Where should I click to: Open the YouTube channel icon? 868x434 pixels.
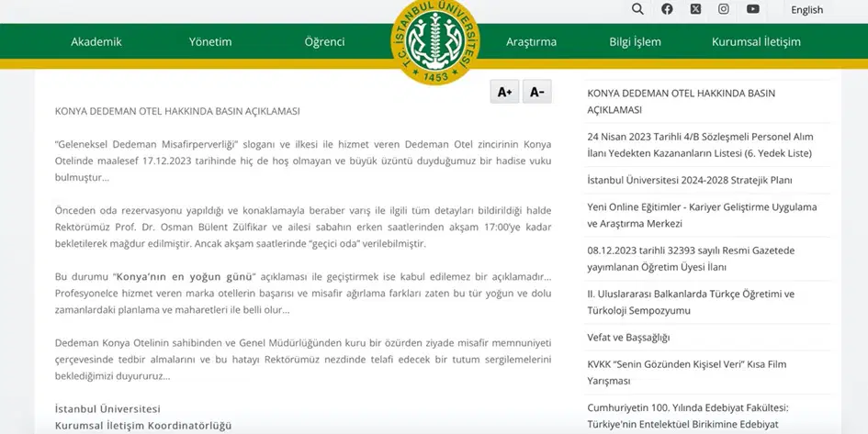pyautogui.click(x=753, y=9)
